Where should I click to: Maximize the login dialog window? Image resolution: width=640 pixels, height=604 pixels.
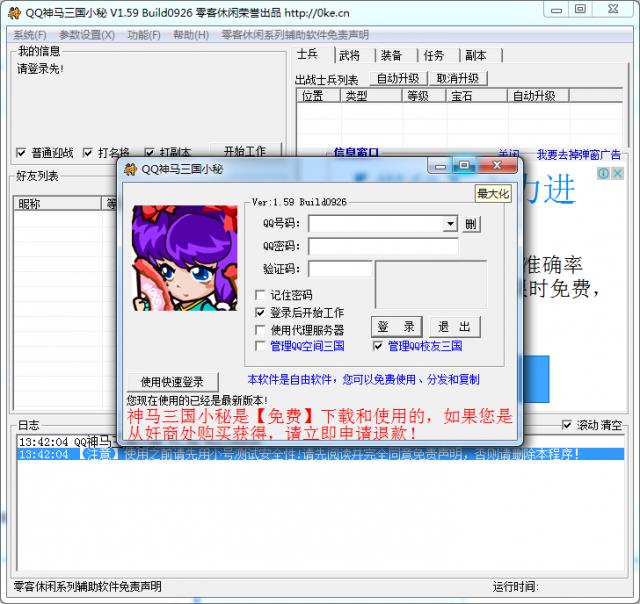point(464,165)
